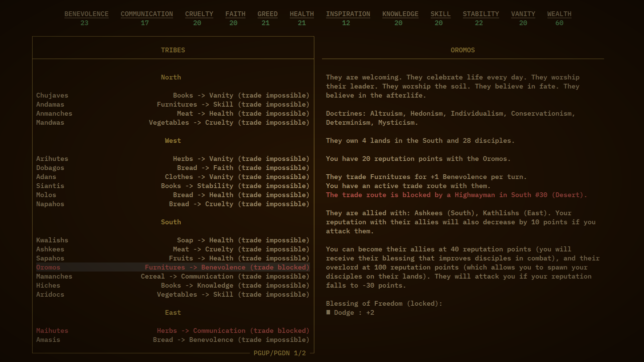This screenshot has width=644, height=362.
Task: Click the TRIBES panel title
Action: pyautogui.click(x=173, y=50)
